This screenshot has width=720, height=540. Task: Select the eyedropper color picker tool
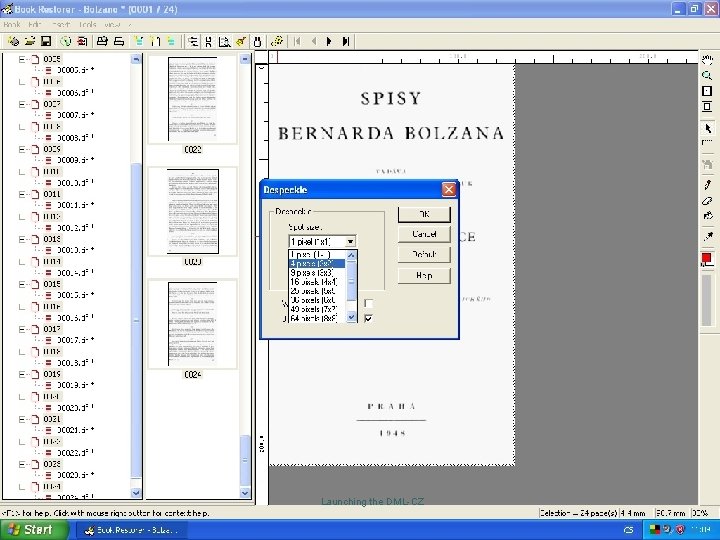point(708,237)
